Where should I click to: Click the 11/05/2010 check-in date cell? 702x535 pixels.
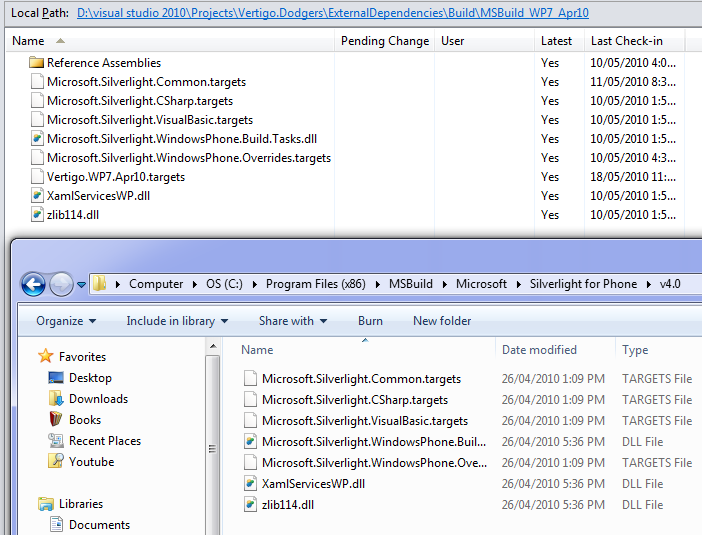[633, 82]
